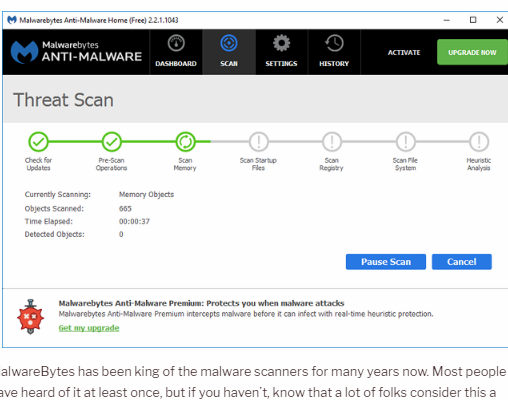Click the Scan Registry step icon
508x400 pixels.
click(x=332, y=142)
